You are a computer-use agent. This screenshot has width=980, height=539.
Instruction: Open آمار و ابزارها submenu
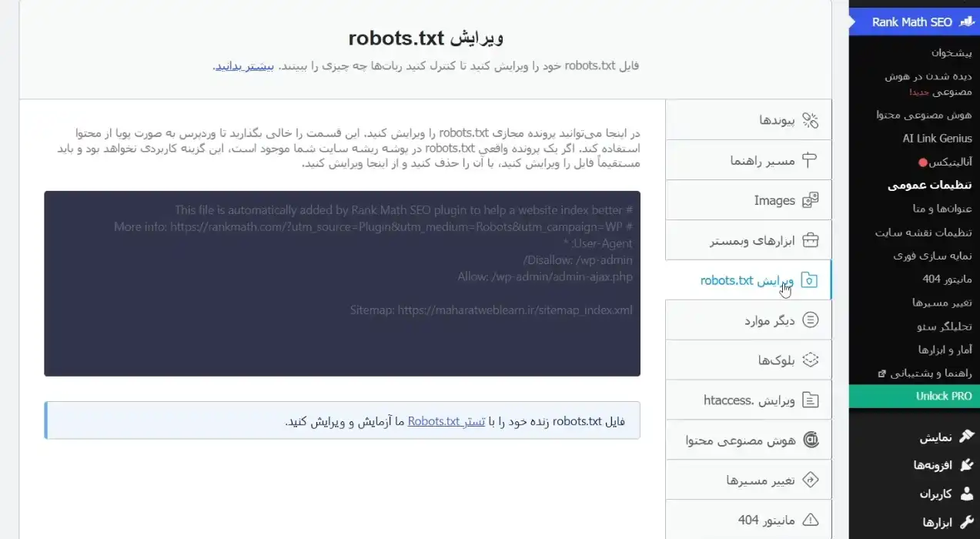(x=945, y=350)
